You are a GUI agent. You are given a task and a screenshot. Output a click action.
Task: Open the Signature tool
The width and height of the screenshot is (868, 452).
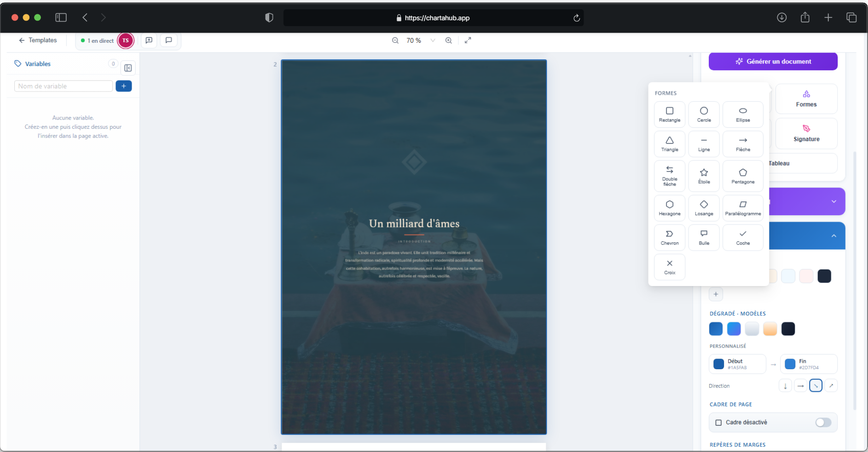coord(806,133)
